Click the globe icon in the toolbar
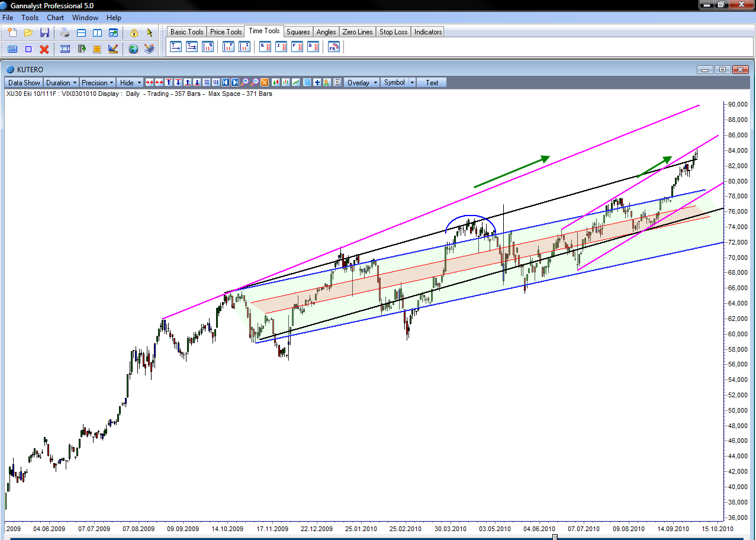Image resolution: width=756 pixels, height=540 pixels. [x=133, y=49]
